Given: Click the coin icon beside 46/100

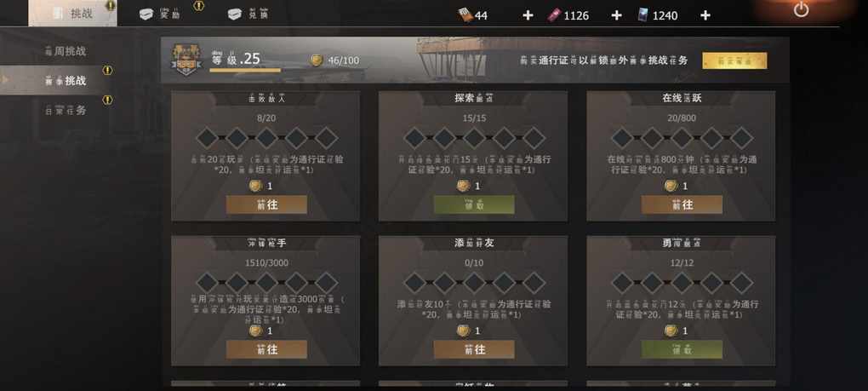Looking at the screenshot, I should [317, 60].
